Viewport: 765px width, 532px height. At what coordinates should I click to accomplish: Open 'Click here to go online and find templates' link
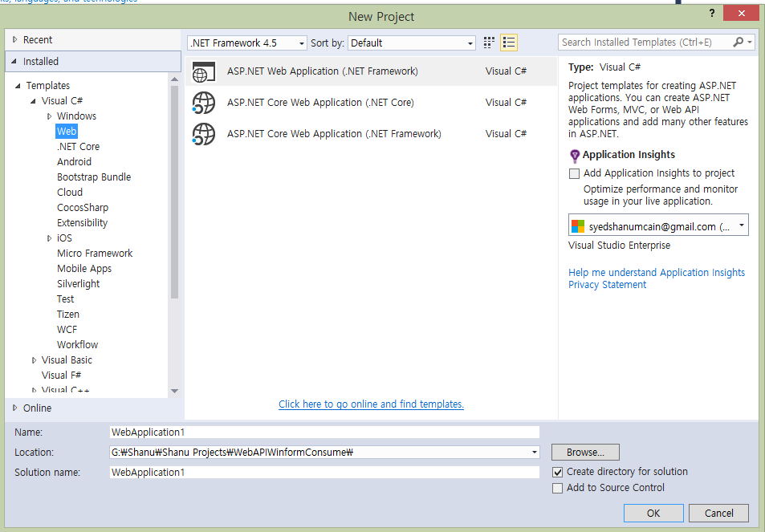(x=371, y=404)
